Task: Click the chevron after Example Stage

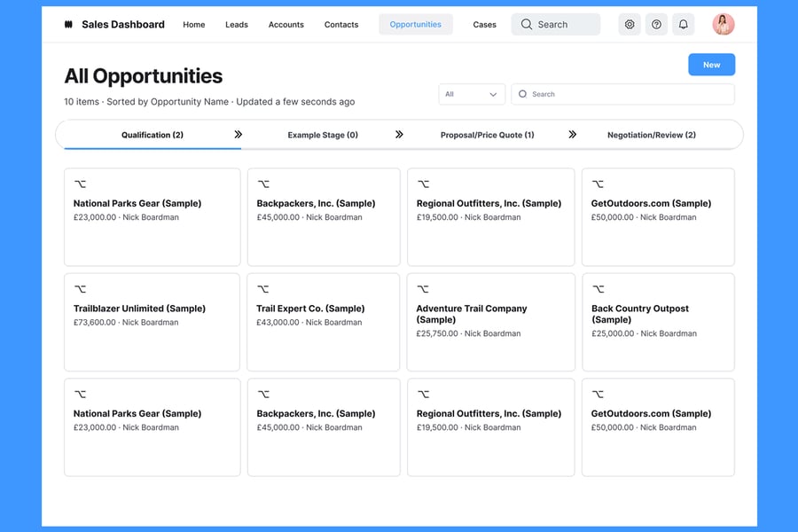Action: pos(399,135)
